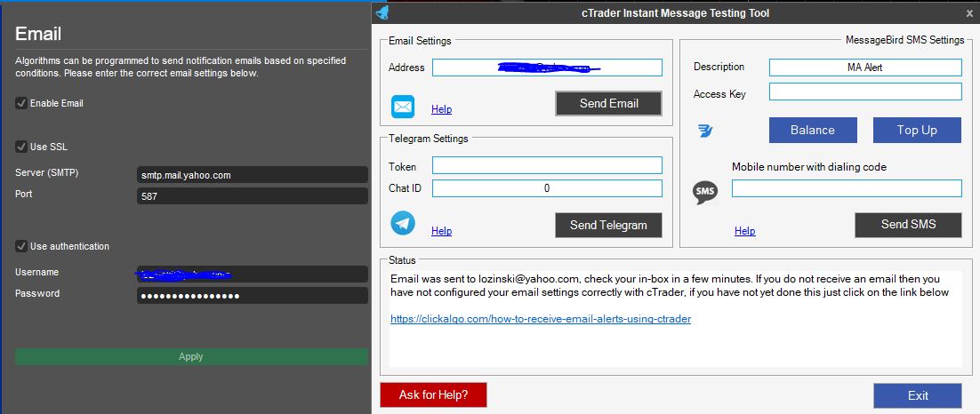
Task: Click the blue email envelope icon
Action: (403, 106)
